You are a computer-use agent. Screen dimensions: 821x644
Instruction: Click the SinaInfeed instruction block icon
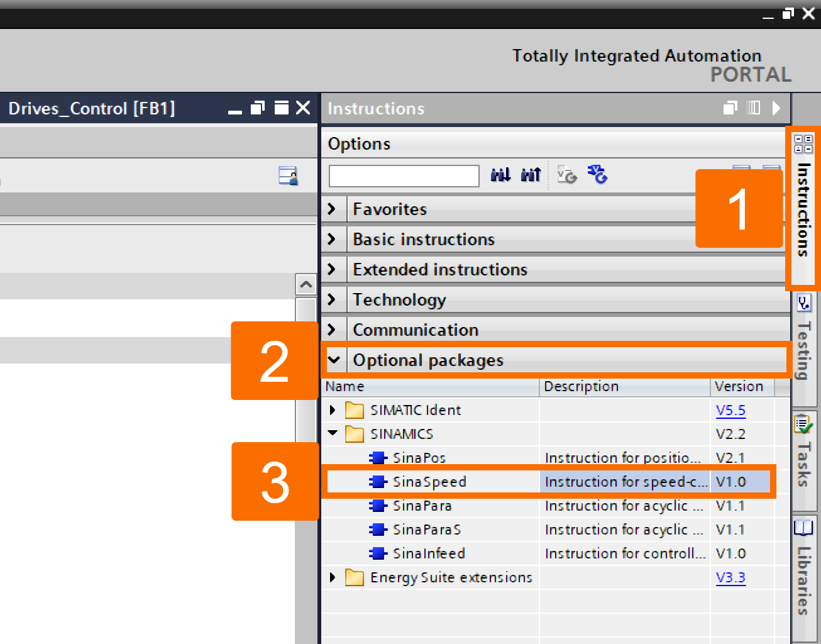(378, 553)
